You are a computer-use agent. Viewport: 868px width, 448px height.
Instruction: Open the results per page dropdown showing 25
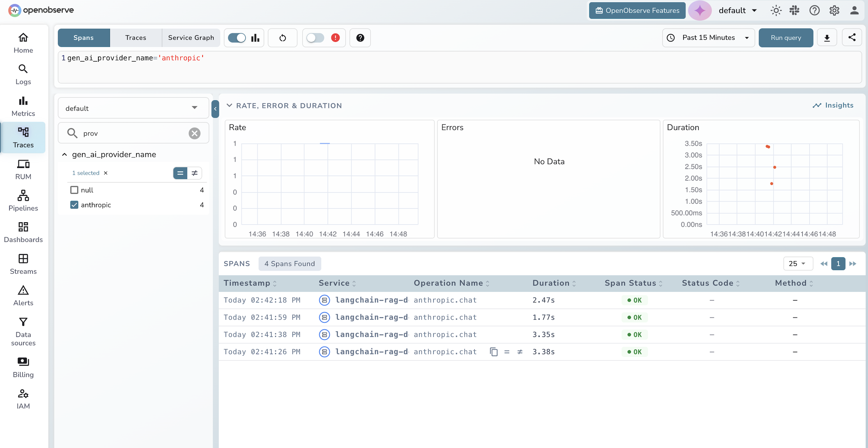(x=798, y=263)
